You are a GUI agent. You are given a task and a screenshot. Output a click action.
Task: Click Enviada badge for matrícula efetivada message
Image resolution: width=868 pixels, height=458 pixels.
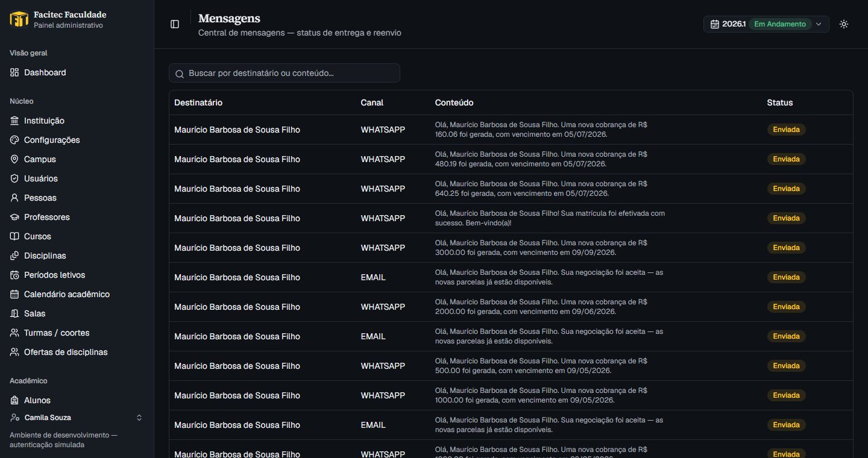(786, 218)
